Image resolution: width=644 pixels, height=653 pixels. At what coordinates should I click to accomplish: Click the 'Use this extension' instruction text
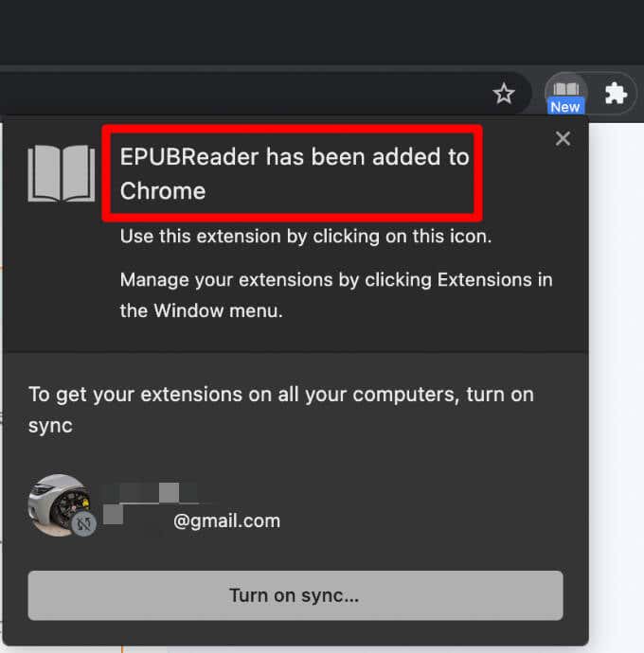point(306,237)
